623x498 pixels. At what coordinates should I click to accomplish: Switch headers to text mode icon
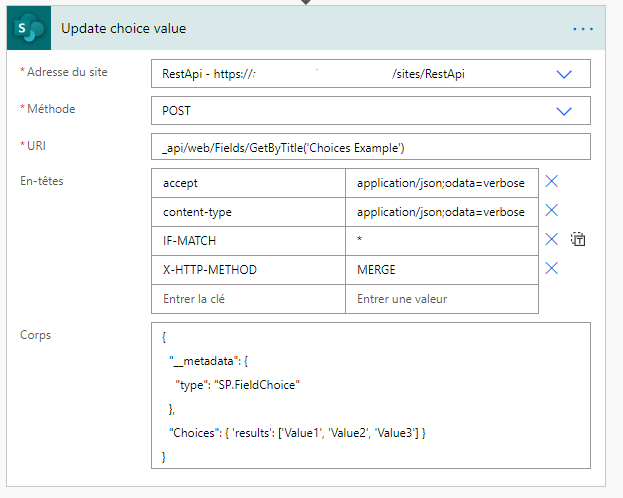click(578, 239)
